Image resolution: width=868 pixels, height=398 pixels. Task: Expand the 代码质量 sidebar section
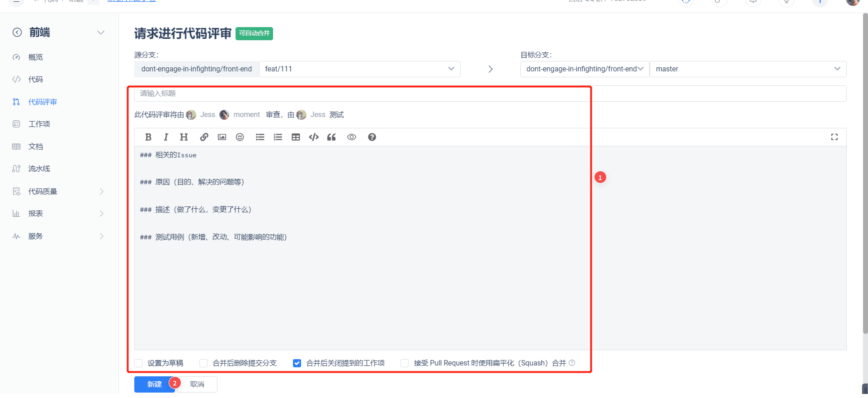102,192
